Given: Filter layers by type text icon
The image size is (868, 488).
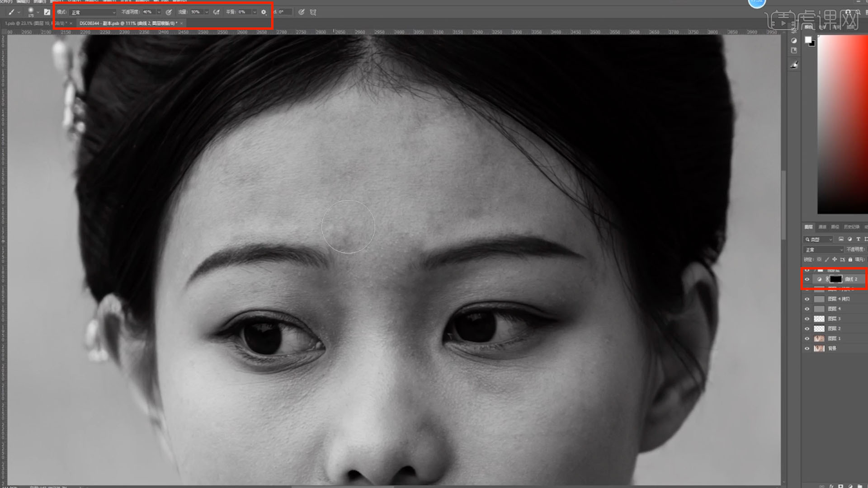Looking at the screenshot, I should tap(858, 239).
